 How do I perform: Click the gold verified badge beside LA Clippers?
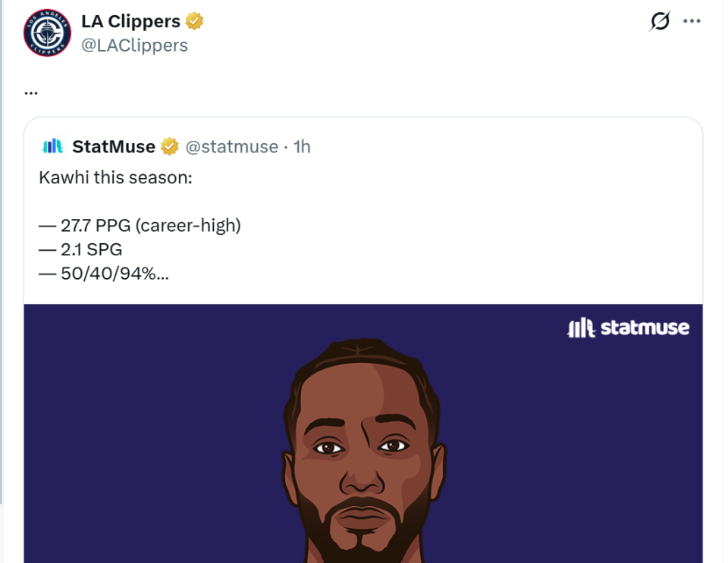[x=195, y=21]
